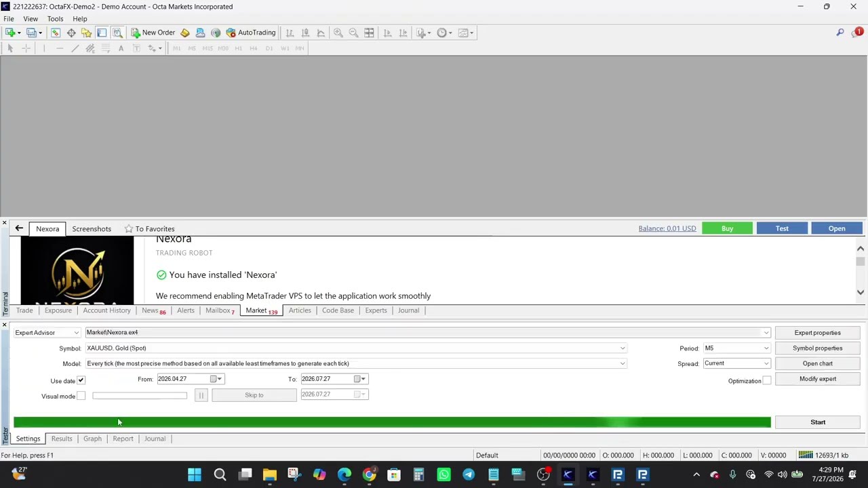Click the VPS toolbar icon beside AutoTrading
The image size is (868, 488).
pos(216,33)
